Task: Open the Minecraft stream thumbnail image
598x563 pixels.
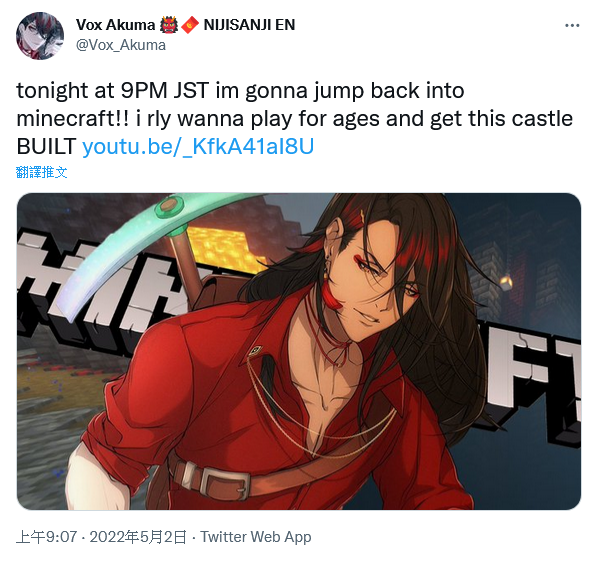Action: 299,351
